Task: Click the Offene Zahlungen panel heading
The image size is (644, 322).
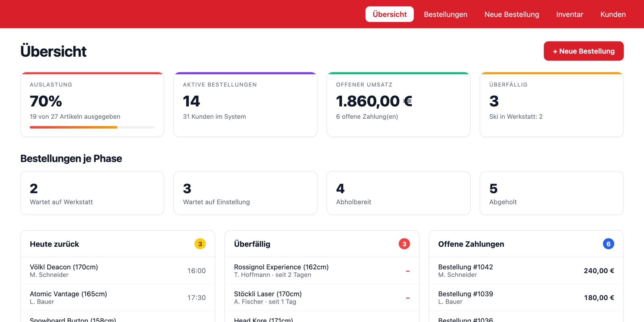Action: click(x=471, y=244)
